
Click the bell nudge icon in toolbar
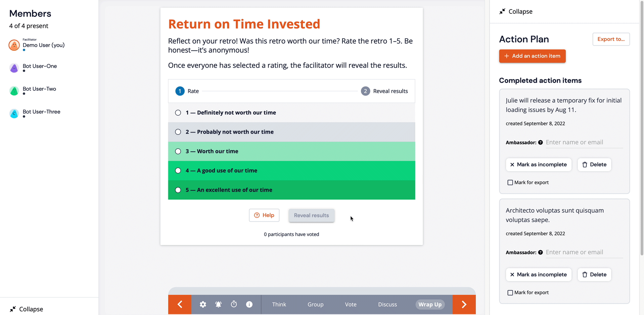(218, 304)
